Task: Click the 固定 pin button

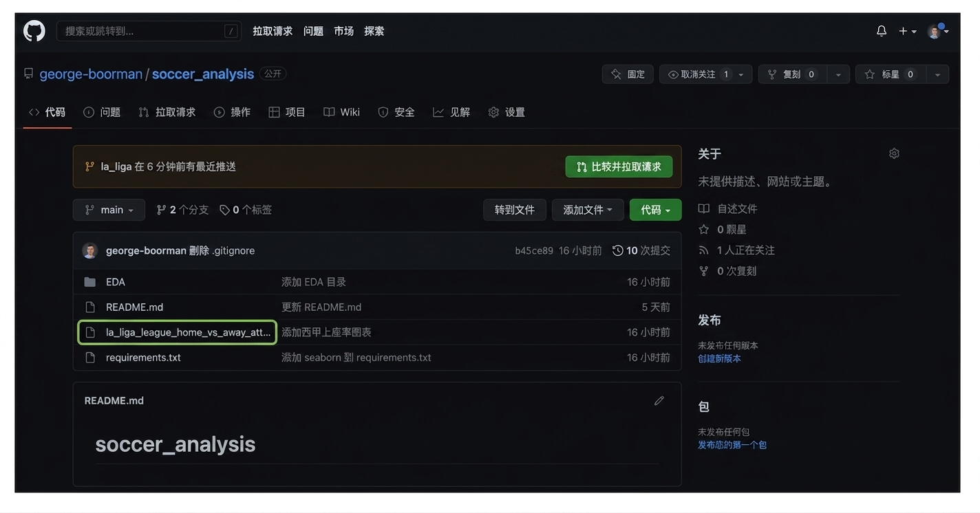Action: pos(628,74)
